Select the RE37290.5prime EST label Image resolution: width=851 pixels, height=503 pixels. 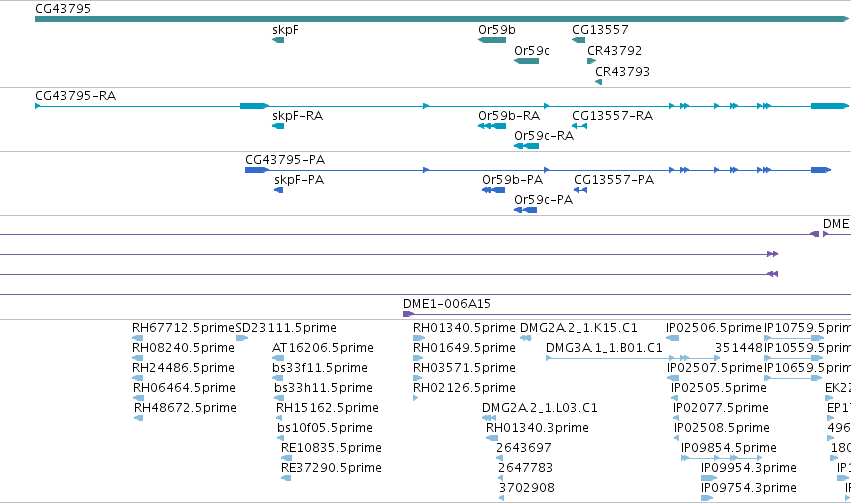(x=331, y=468)
